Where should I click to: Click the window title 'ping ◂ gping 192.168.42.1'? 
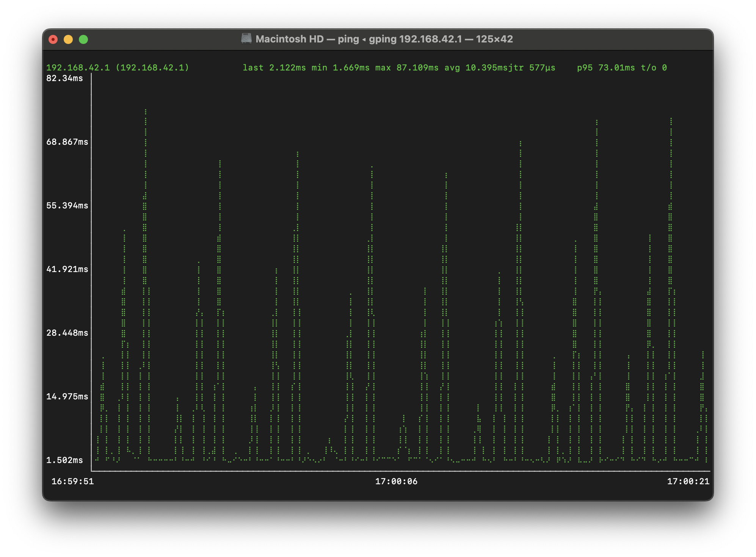tap(400, 39)
